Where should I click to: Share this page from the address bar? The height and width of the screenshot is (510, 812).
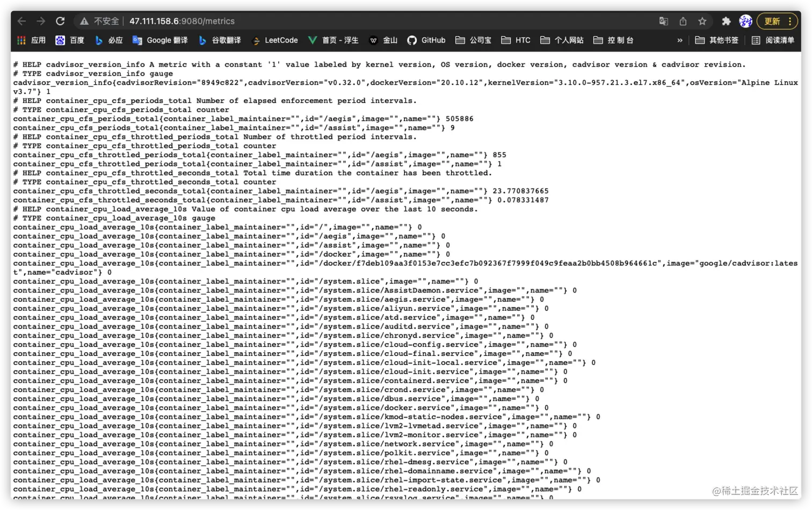point(683,21)
